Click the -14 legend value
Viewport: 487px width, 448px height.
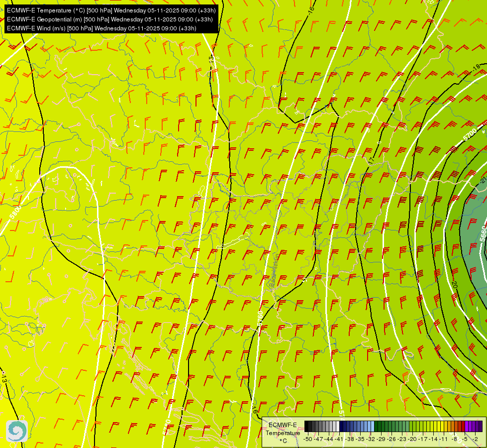[433, 439]
